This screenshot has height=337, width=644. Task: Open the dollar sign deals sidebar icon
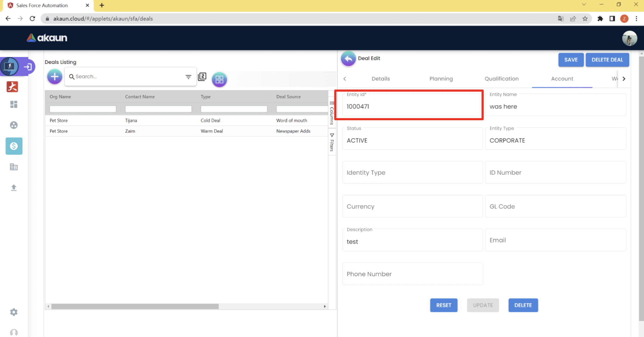(14, 146)
